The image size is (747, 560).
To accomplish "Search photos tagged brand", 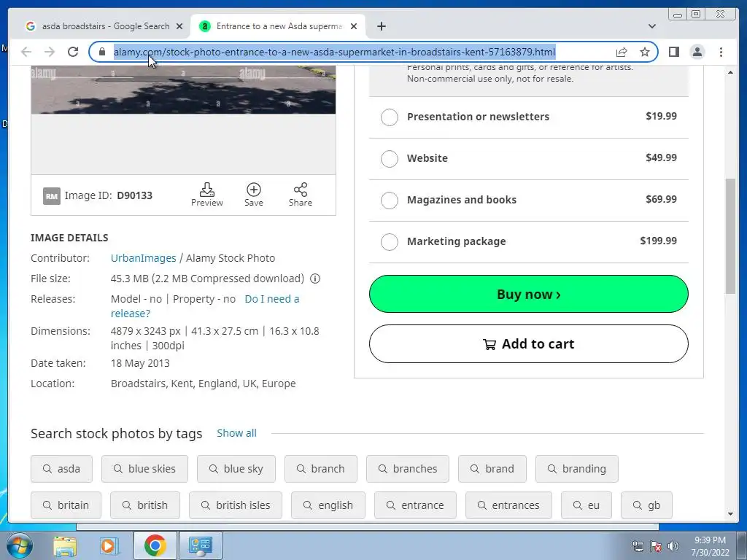I will (492, 469).
